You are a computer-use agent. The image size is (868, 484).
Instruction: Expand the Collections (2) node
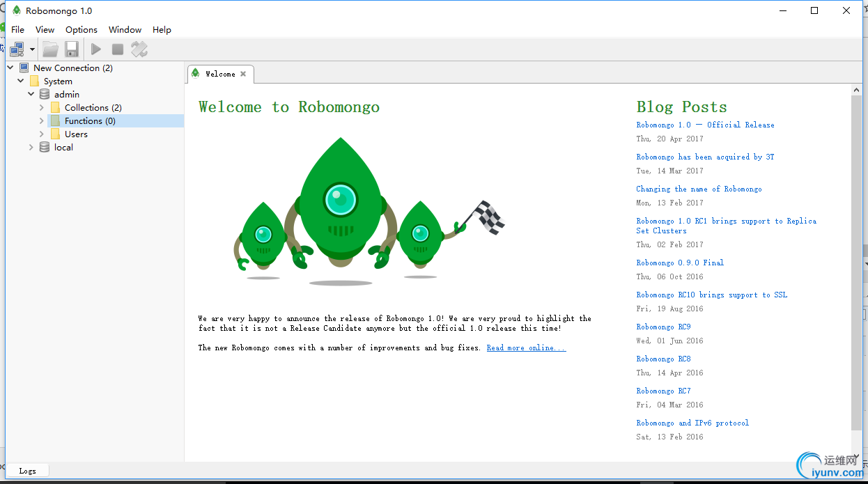click(x=42, y=107)
